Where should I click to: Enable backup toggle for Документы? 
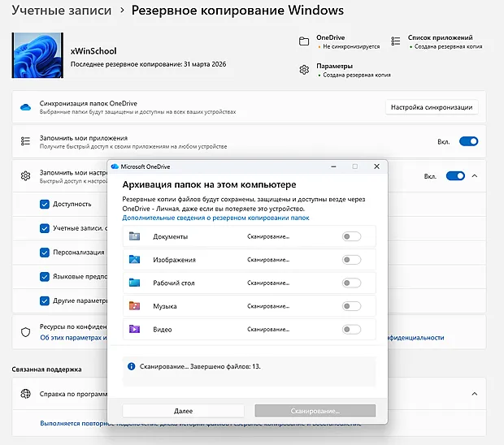point(351,236)
